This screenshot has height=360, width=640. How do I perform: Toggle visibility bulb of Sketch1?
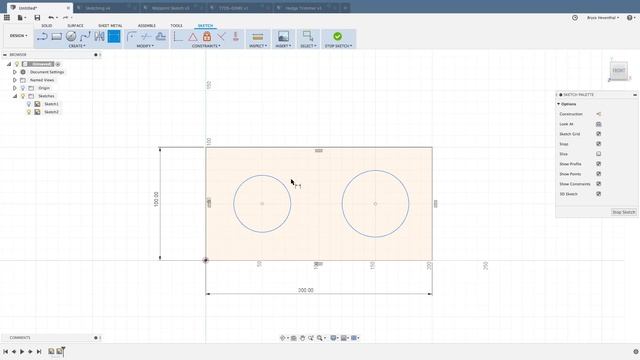pyautogui.click(x=29, y=104)
